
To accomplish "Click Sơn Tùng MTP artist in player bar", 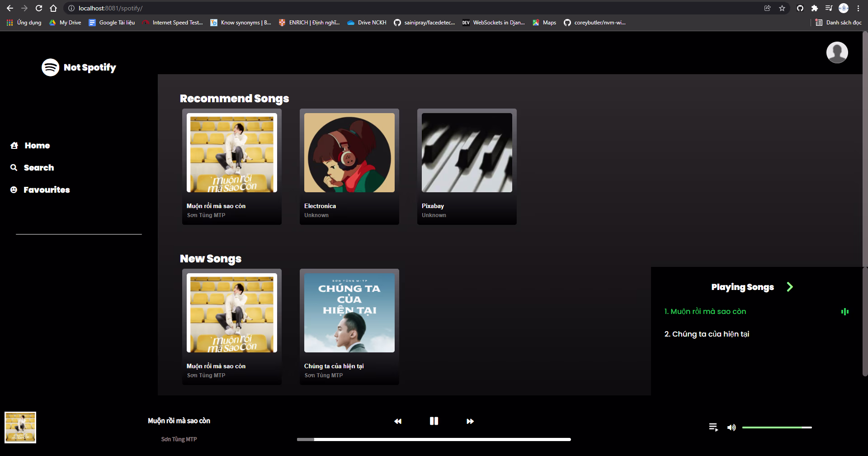I will click(179, 439).
